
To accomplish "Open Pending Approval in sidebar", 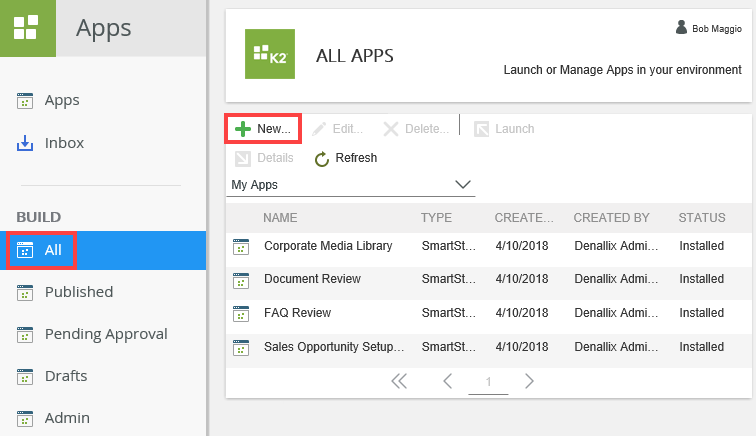I will pos(106,334).
